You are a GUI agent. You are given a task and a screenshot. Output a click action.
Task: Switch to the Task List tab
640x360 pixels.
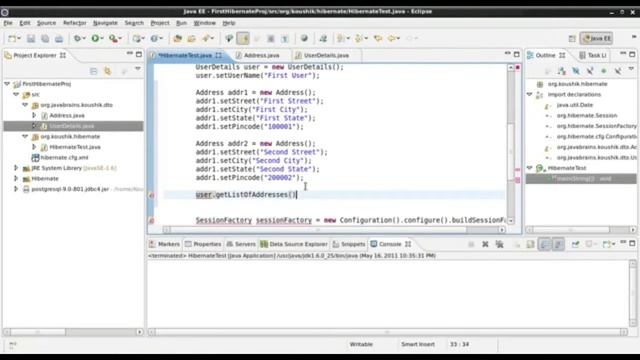click(593, 55)
